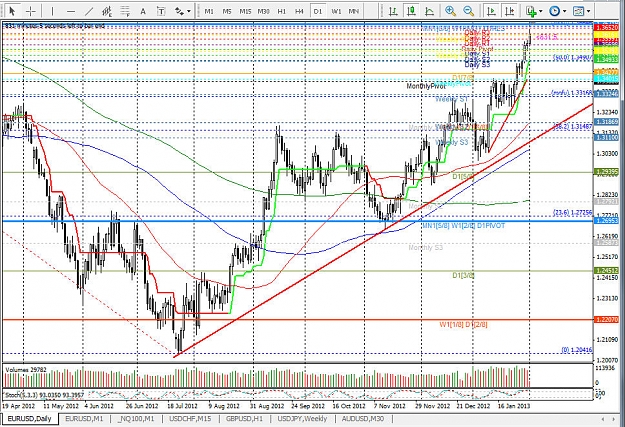The width and height of the screenshot is (625, 427).
Task: Select the Draw Text 'A' tool
Action: (143, 11)
